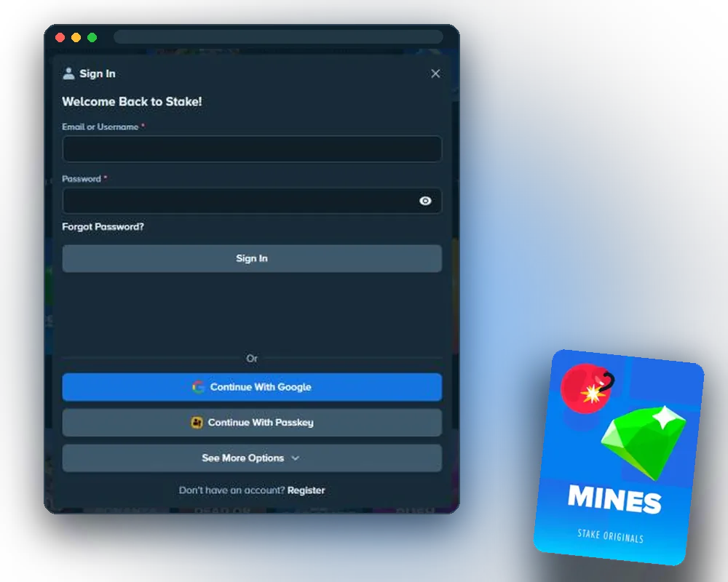Focus the Email or Username field
The width and height of the screenshot is (728, 582).
(252, 148)
